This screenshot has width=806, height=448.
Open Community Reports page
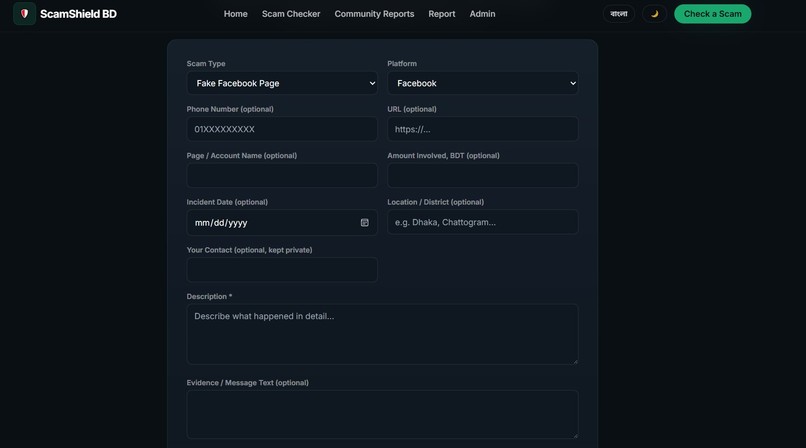(x=374, y=14)
